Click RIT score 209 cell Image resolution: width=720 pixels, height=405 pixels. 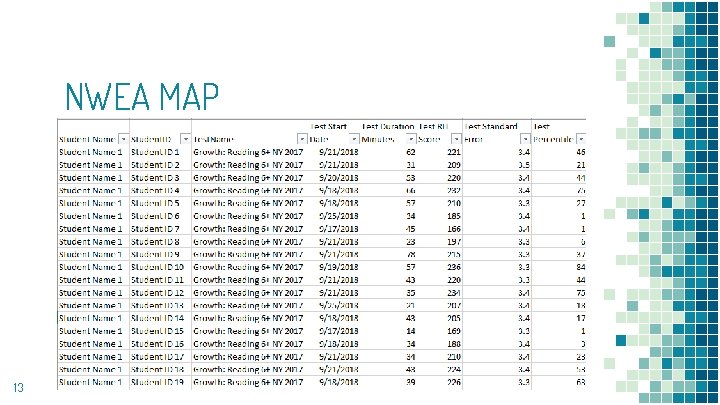[x=454, y=165]
